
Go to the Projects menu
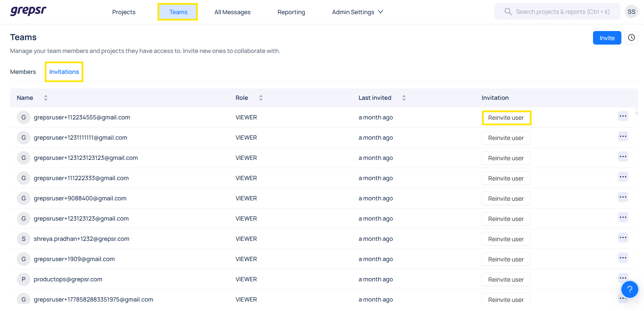pos(124,12)
